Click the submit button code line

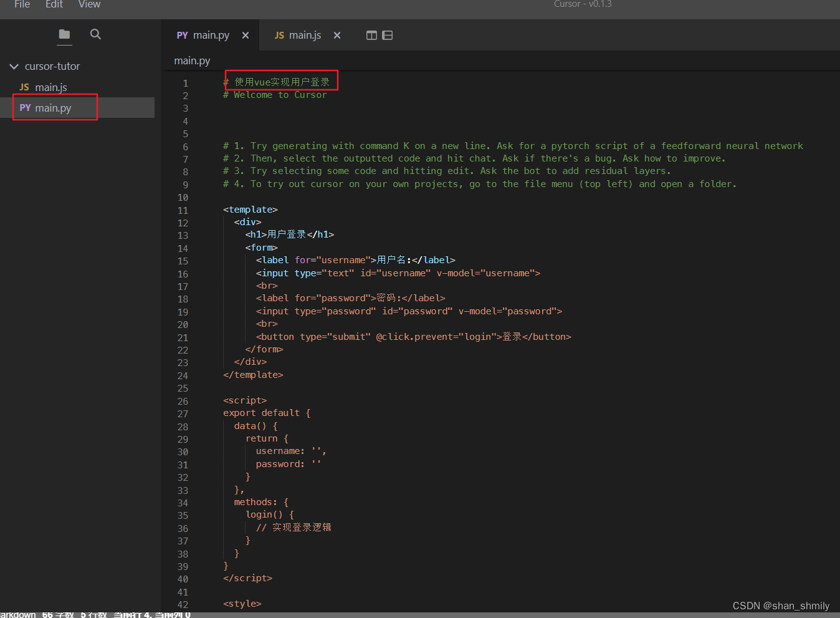pos(414,337)
